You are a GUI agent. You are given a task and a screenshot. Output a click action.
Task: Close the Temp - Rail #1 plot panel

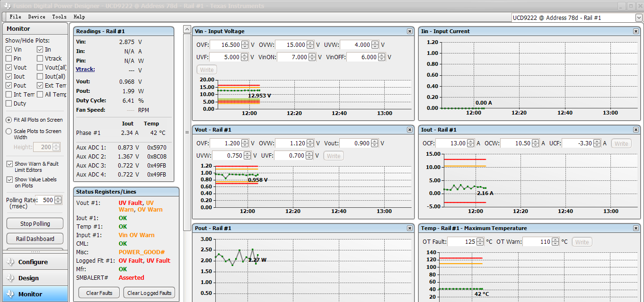(635, 228)
